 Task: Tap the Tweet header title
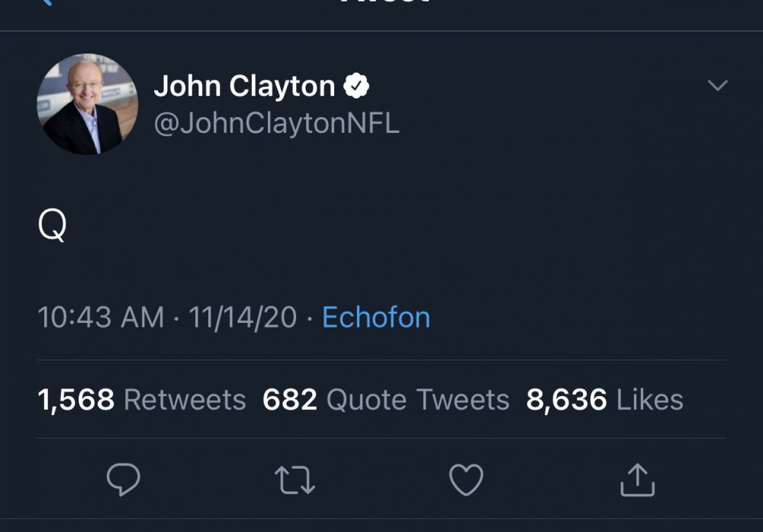click(x=381, y=3)
